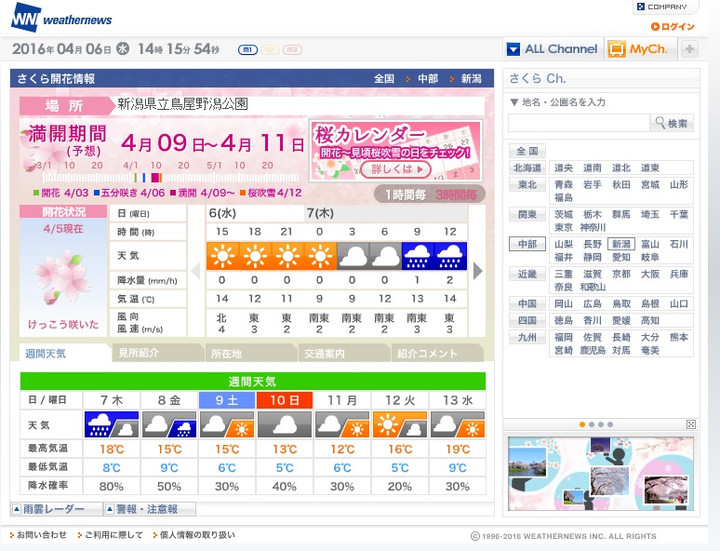Screen dimensions: 720x551
Task: Click the Tuesday 12th sunny weather icon
Action: [x=400, y=424]
